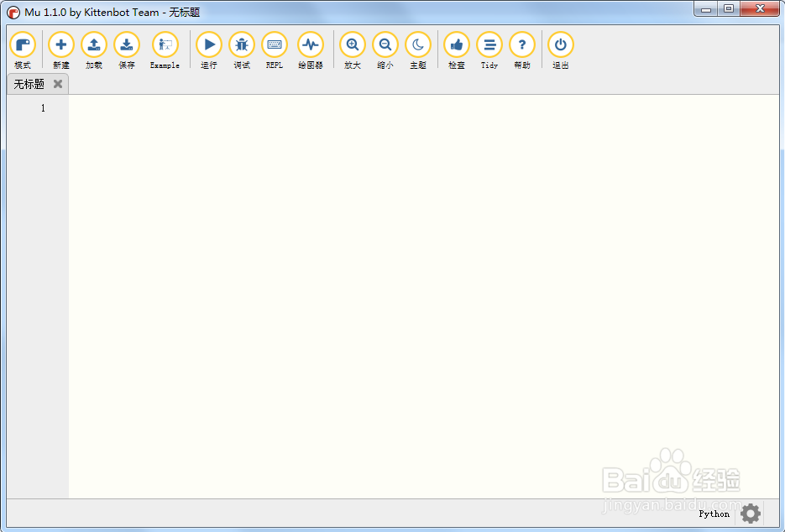The image size is (785, 532).
Task: Open 帮助 help documentation
Action: [522, 45]
